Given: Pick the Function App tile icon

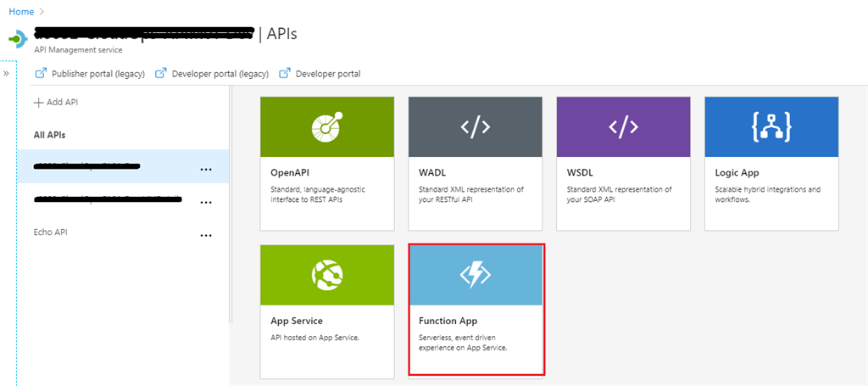Looking at the screenshot, I should tap(475, 275).
